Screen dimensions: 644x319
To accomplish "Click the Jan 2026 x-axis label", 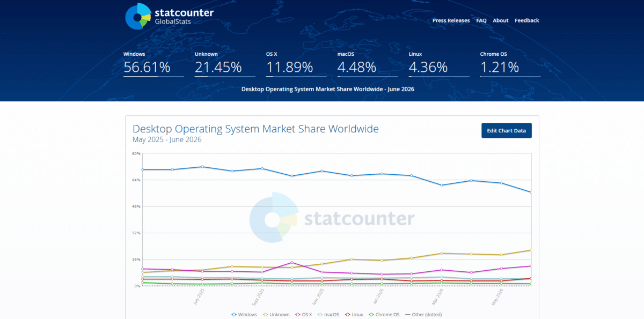I will pyautogui.click(x=379, y=295).
